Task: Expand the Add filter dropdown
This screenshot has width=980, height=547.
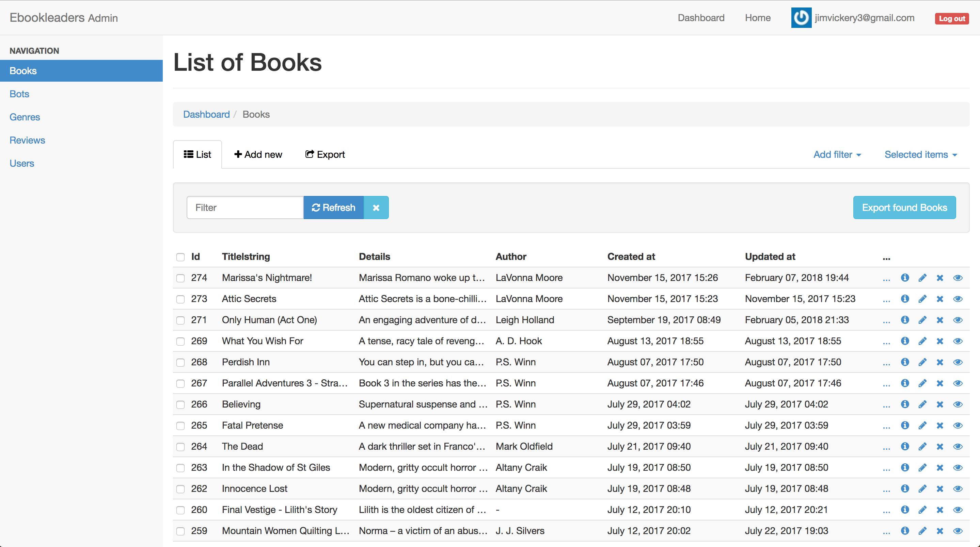Action: point(837,155)
